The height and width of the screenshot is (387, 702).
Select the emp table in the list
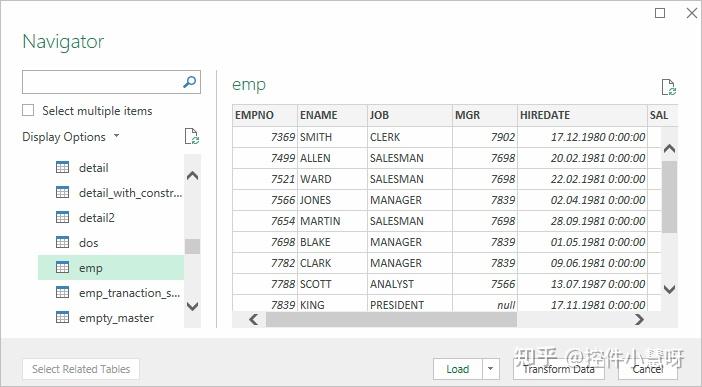[111, 267]
